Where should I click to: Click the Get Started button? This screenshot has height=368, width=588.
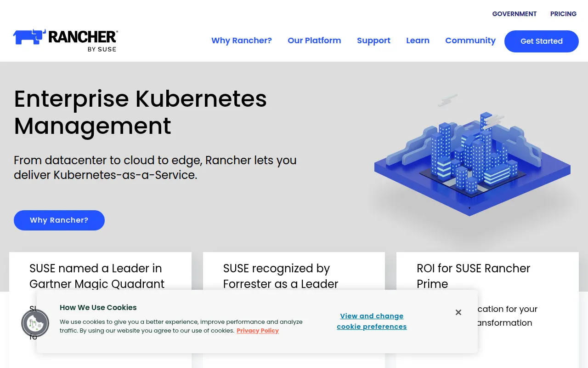click(x=542, y=41)
